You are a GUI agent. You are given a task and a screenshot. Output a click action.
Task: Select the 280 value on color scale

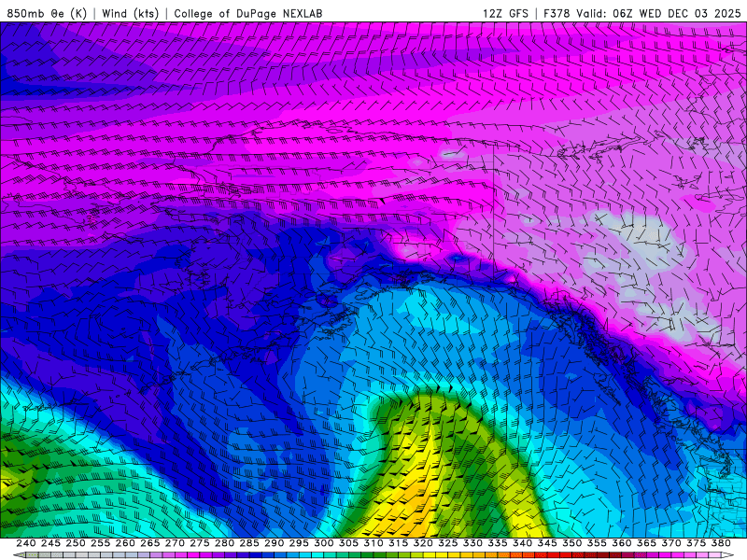[224, 543]
